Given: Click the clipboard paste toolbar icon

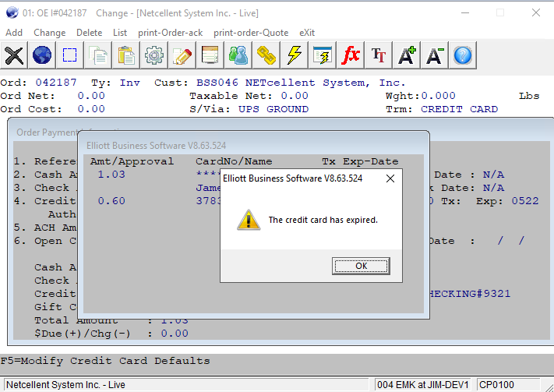Looking at the screenshot, I should tap(126, 55).
